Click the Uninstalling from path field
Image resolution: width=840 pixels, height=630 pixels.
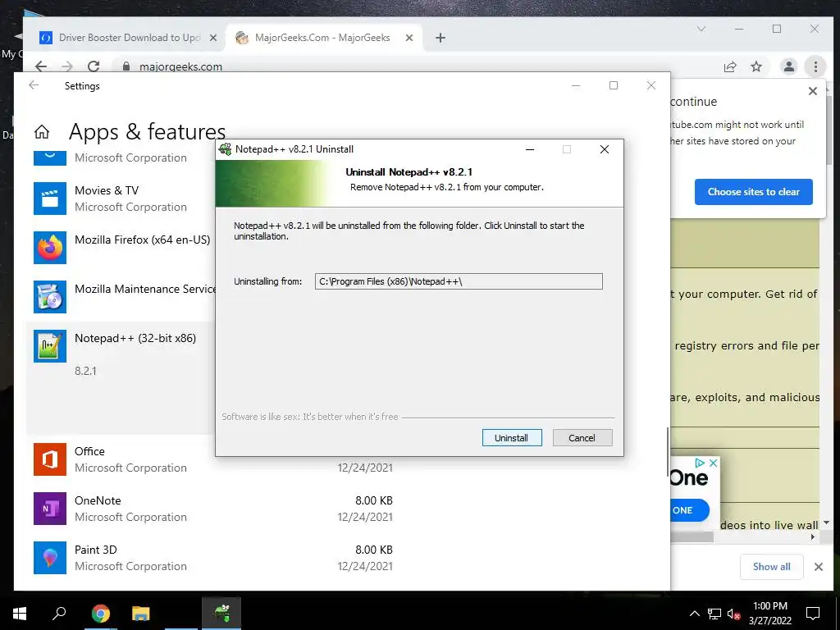pyautogui.click(x=459, y=281)
